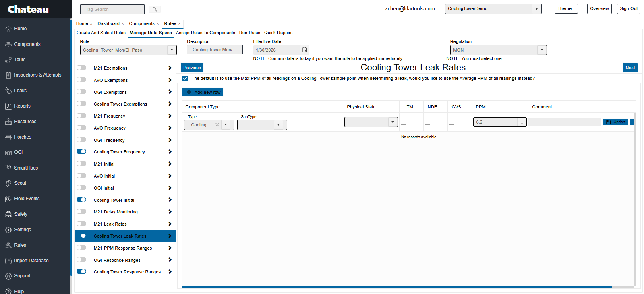644x294 pixels.
Task: Click the Next button
Action: tap(630, 68)
